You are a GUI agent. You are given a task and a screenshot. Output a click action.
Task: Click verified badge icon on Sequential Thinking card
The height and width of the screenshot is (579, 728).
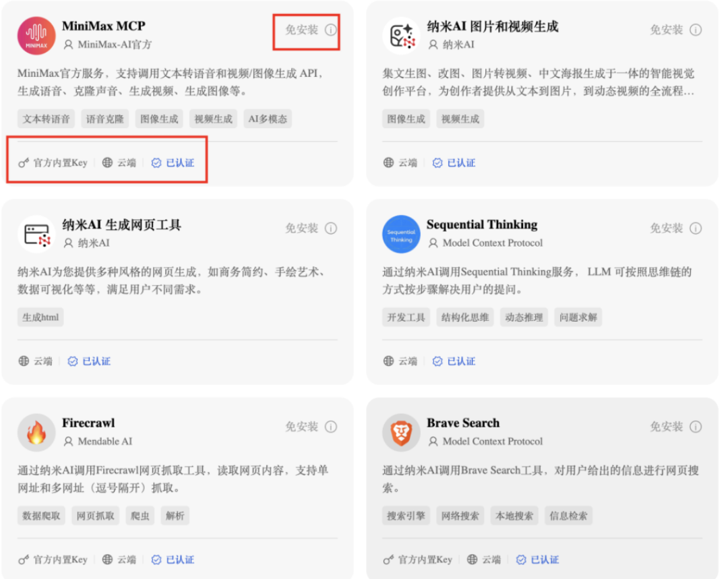point(437,361)
